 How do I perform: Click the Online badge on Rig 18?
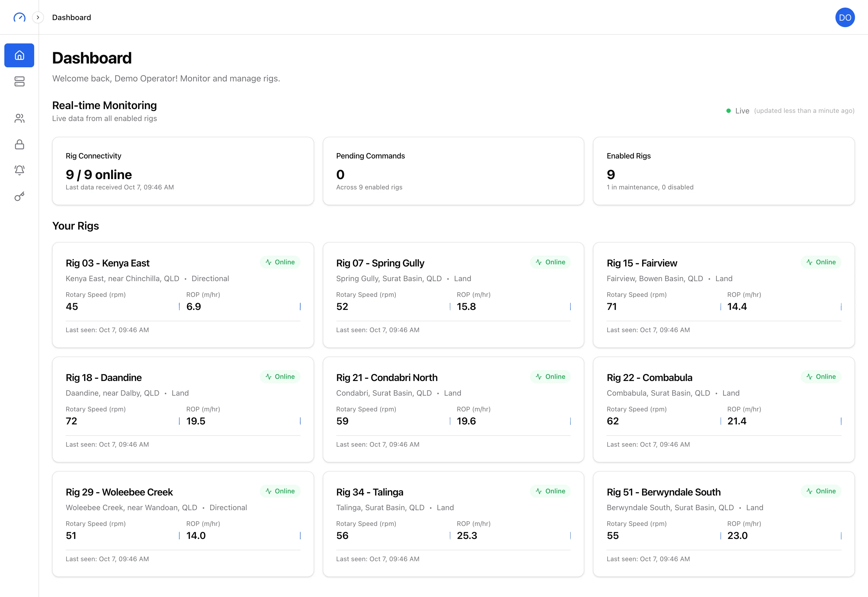pos(280,377)
